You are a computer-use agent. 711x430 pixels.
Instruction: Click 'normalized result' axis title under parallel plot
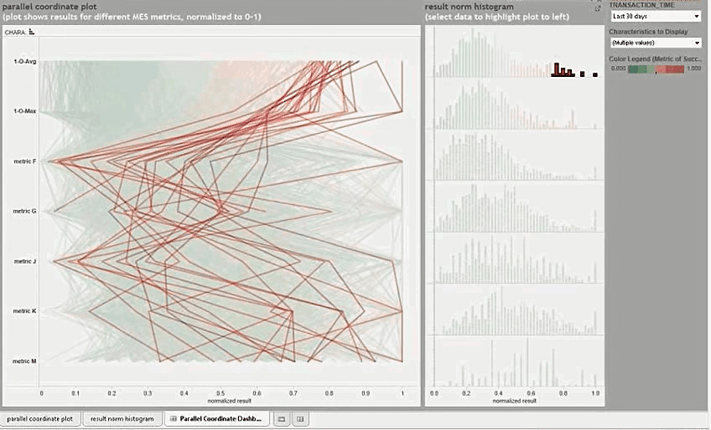[229, 401]
